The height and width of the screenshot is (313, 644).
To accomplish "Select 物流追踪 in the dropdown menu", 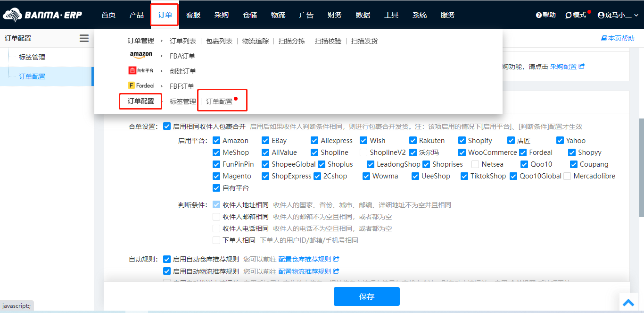I will [256, 41].
